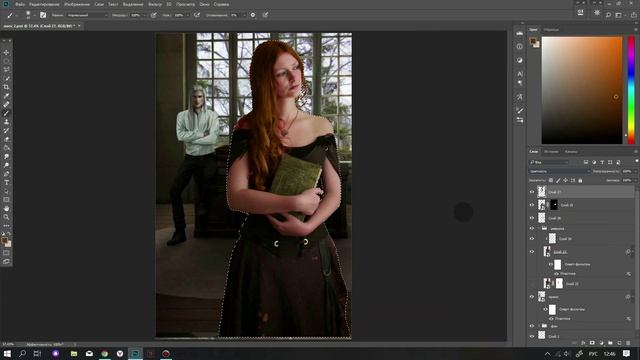Open brush preset picker arrow

coord(34,15)
